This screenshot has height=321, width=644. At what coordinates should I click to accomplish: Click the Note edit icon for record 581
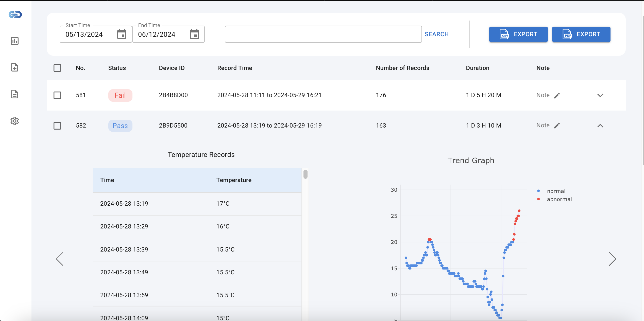[557, 95]
